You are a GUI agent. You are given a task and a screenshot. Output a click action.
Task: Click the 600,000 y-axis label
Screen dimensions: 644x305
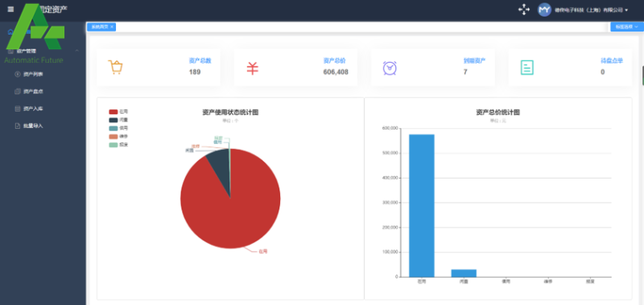click(390, 129)
